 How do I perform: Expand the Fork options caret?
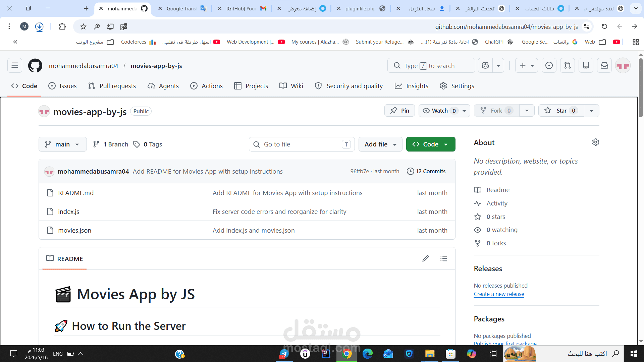527,111
